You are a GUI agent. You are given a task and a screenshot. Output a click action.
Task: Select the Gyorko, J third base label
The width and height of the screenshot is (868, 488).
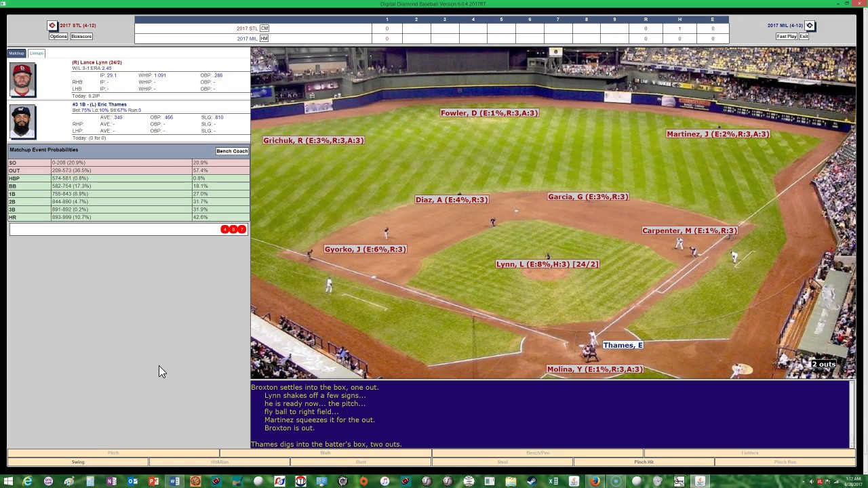pyautogui.click(x=365, y=249)
